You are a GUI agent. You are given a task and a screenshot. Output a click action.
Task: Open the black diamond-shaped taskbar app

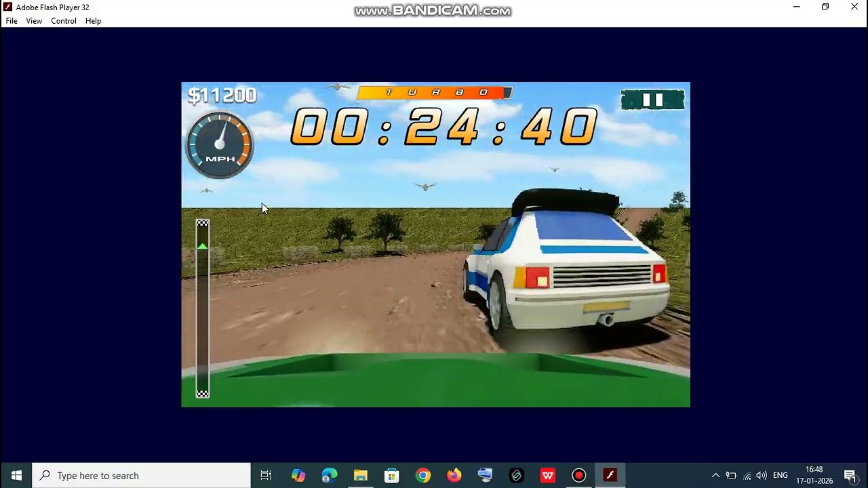click(517, 475)
